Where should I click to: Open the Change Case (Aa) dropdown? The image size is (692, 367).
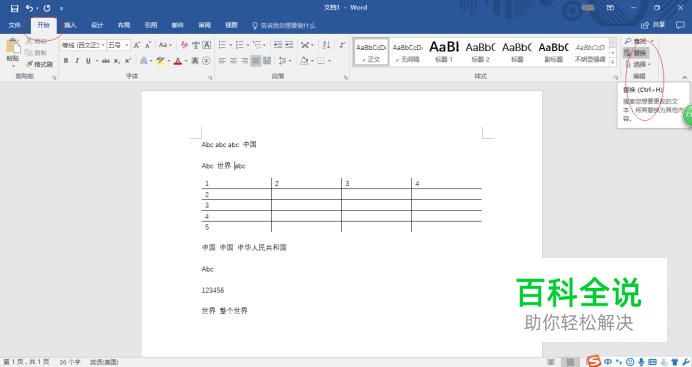coord(165,45)
